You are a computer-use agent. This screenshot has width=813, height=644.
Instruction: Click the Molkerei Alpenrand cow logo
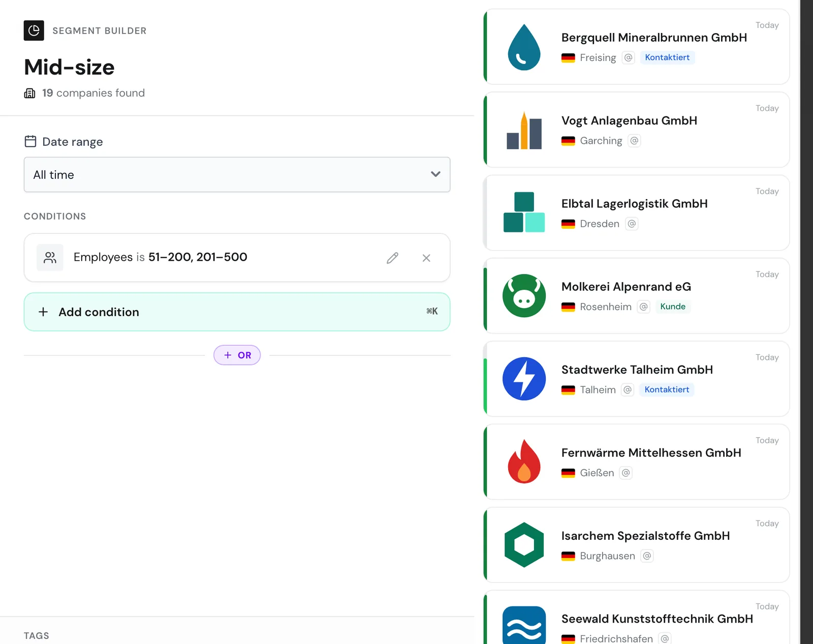coord(524,296)
